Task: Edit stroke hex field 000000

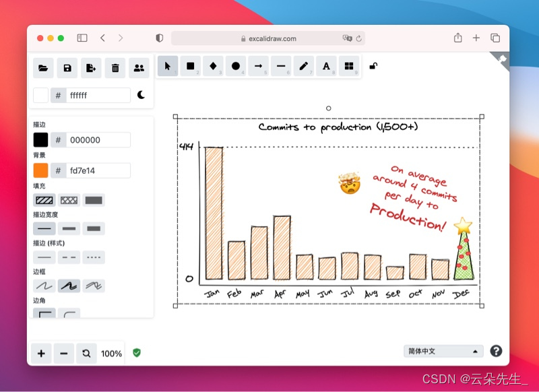Action: [x=98, y=140]
